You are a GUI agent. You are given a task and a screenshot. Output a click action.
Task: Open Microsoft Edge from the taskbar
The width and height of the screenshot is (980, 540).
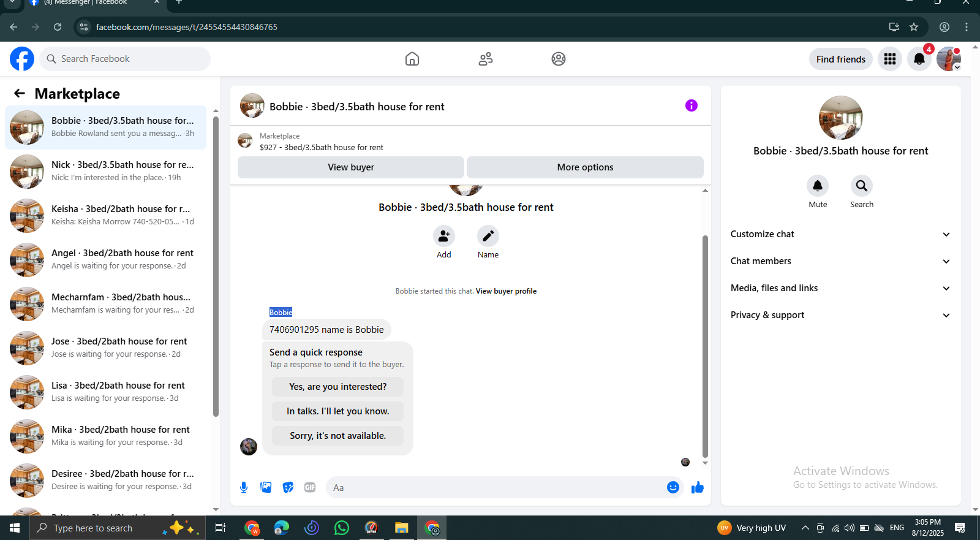[282, 528]
